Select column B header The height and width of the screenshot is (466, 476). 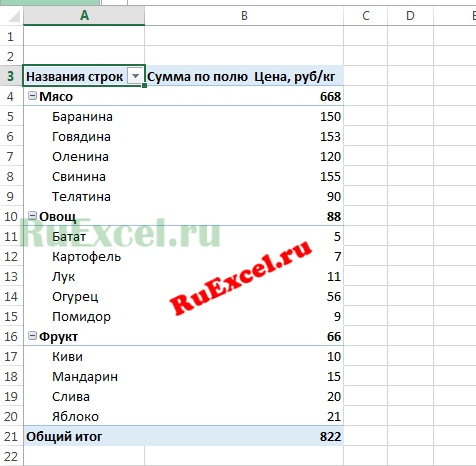coord(244,16)
